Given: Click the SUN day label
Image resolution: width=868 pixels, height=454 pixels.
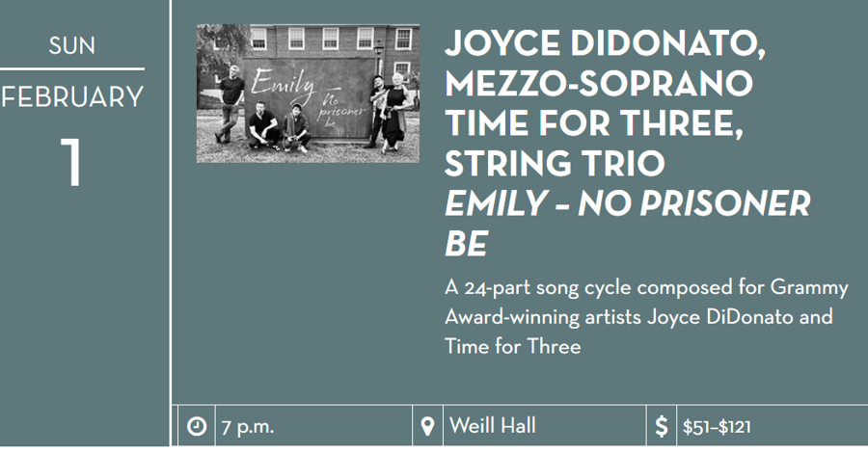Looking at the screenshot, I should (x=72, y=44).
